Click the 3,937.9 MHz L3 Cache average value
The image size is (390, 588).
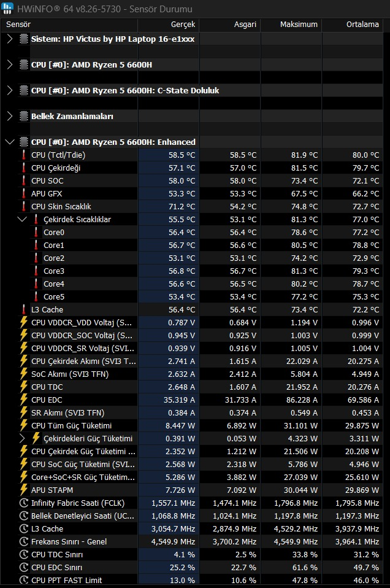click(x=357, y=528)
